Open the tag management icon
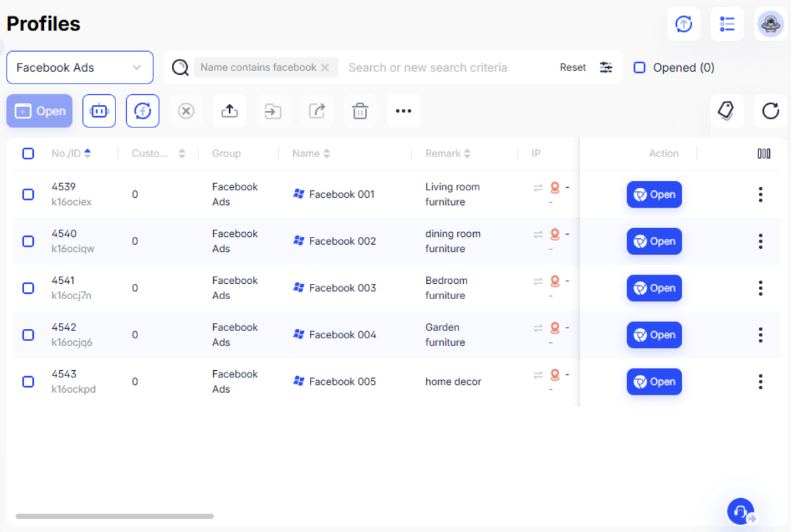 click(727, 111)
